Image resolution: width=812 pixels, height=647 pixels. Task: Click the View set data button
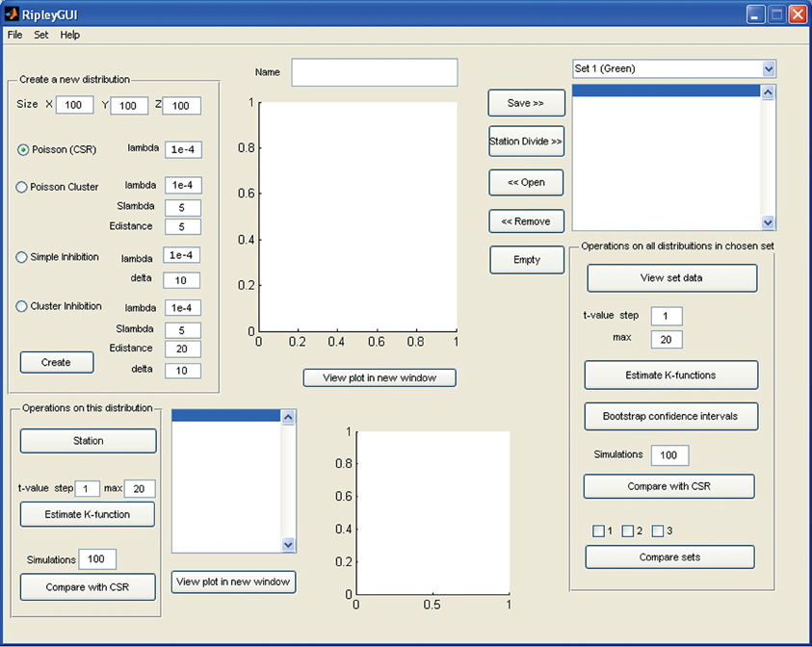tap(671, 278)
